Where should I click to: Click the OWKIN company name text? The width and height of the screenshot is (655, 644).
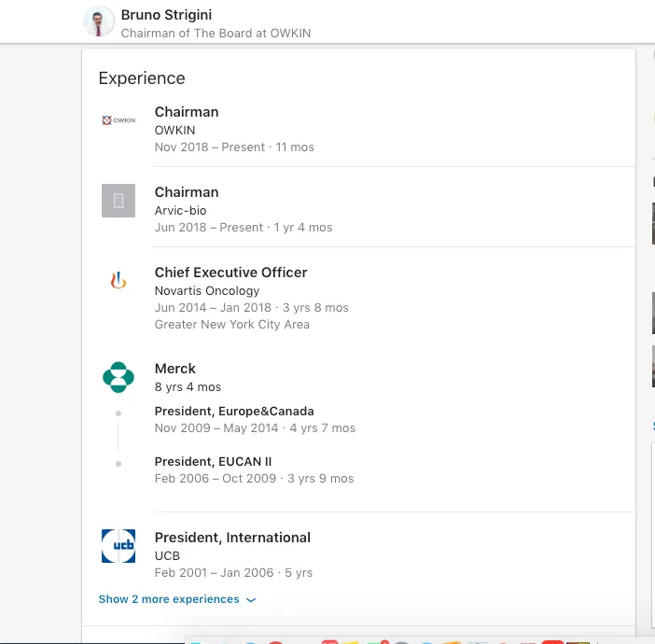(x=174, y=131)
